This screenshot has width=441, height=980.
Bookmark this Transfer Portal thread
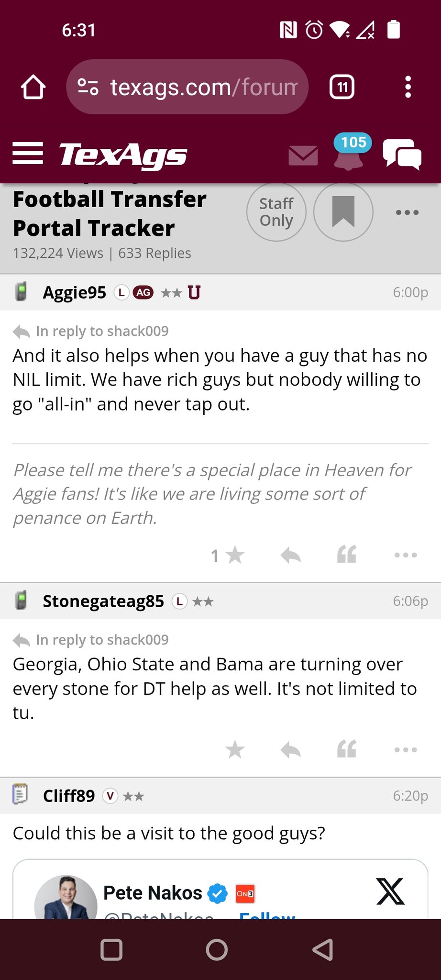[343, 212]
